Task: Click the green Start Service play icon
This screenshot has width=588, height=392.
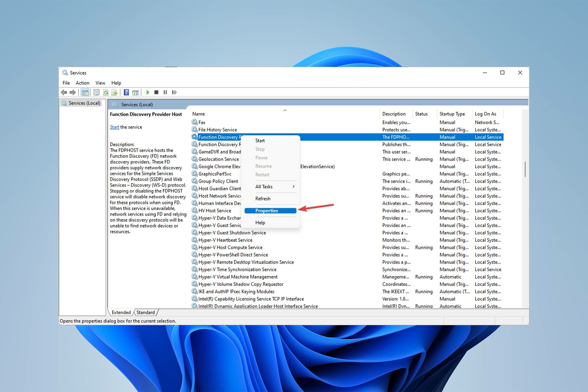Action: [x=148, y=92]
